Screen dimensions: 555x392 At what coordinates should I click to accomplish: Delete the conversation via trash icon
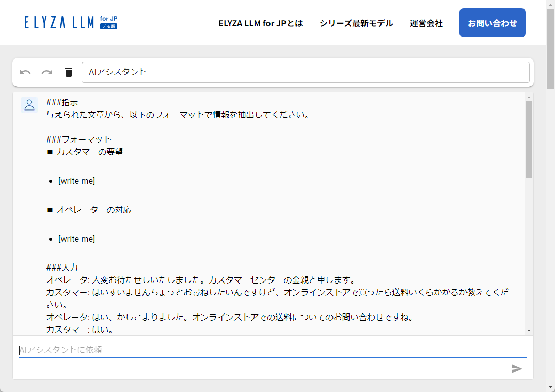coord(68,72)
